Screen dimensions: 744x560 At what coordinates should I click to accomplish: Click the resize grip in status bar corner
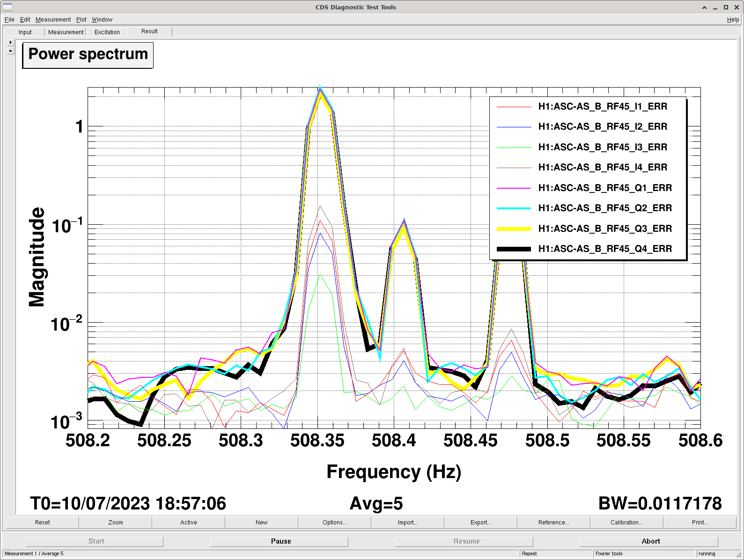(738, 554)
